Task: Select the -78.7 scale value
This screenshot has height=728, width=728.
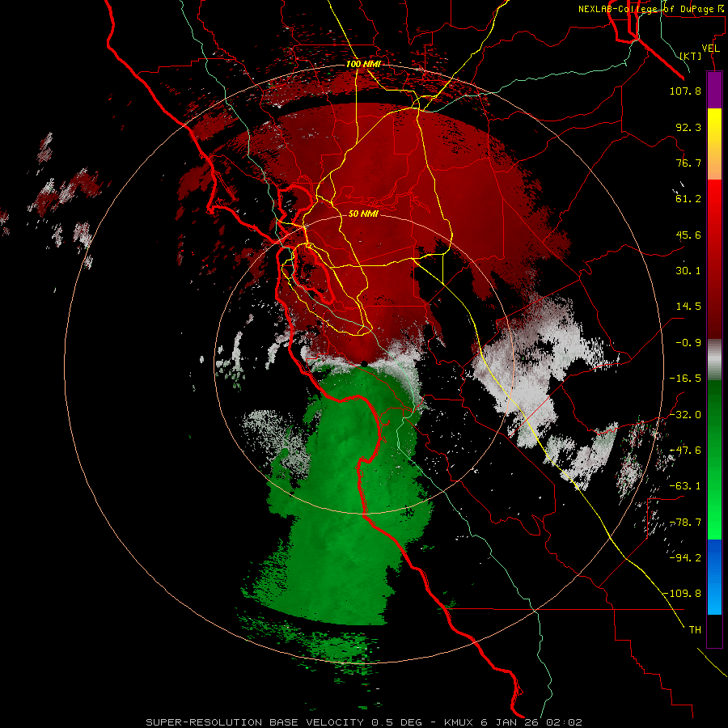Action: coord(685,523)
